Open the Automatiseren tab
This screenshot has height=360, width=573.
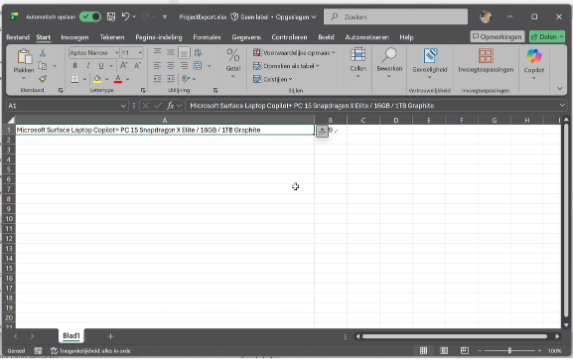point(367,37)
